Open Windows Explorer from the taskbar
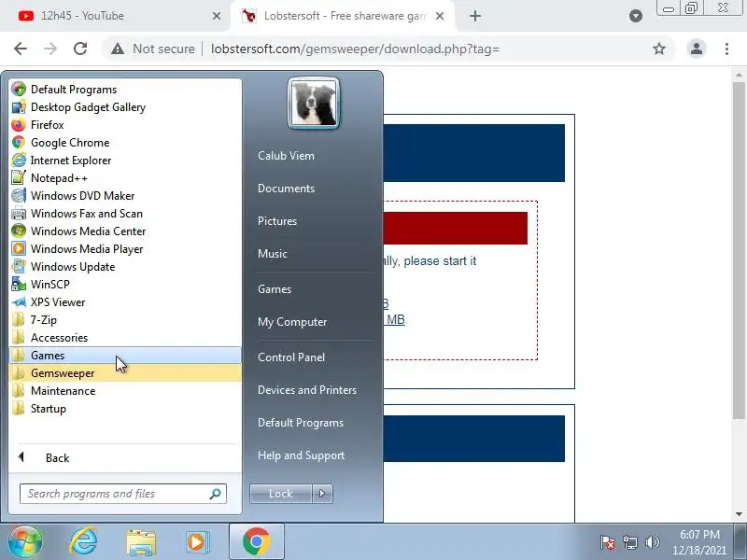 (141, 542)
